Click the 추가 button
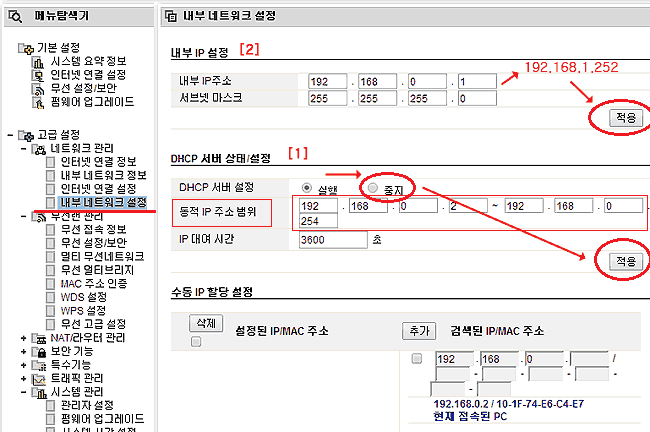The width and height of the screenshot is (650, 432). click(419, 331)
